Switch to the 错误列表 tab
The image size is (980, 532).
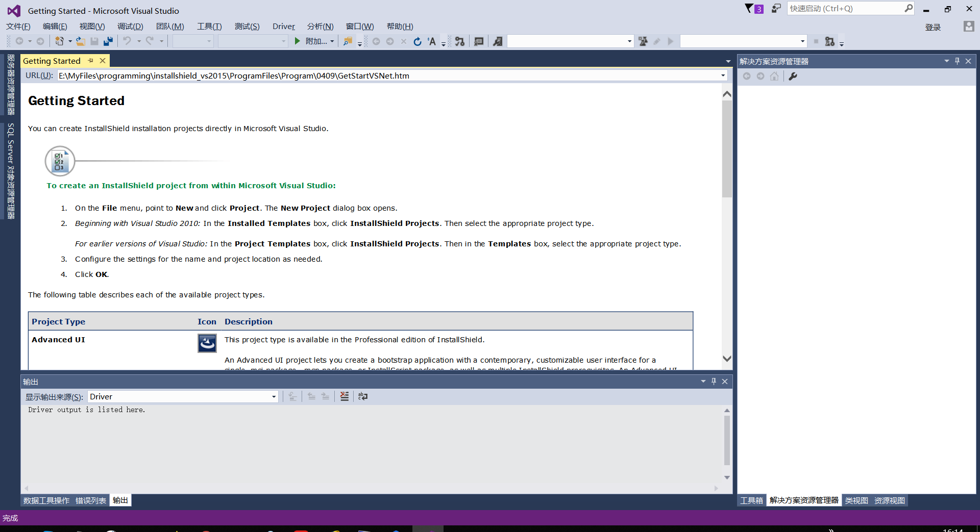pos(91,500)
